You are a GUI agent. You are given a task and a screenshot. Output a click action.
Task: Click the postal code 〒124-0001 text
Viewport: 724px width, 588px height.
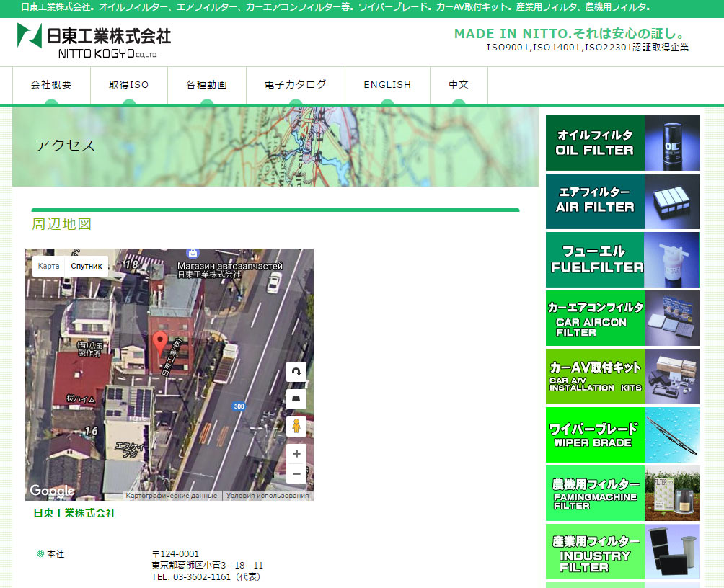pyautogui.click(x=175, y=554)
